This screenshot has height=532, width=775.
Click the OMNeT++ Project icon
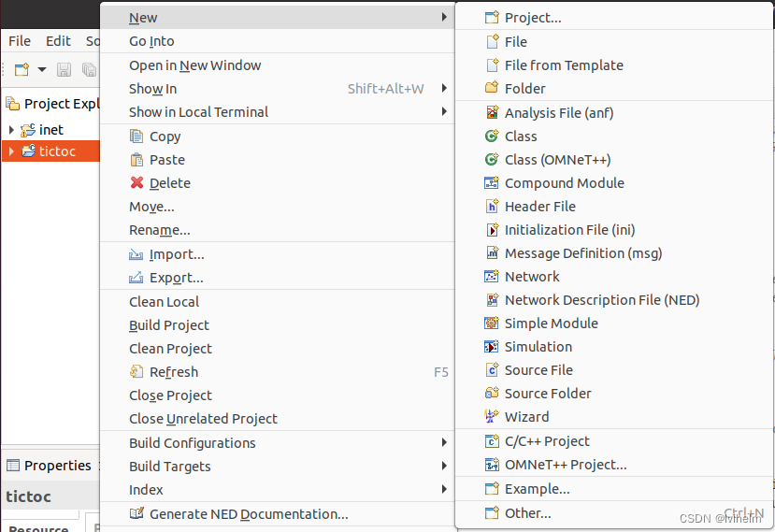click(x=492, y=465)
